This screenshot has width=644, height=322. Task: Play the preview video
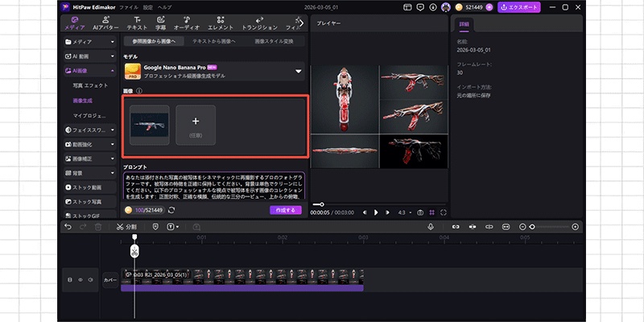pyautogui.click(x=376, y=213)
